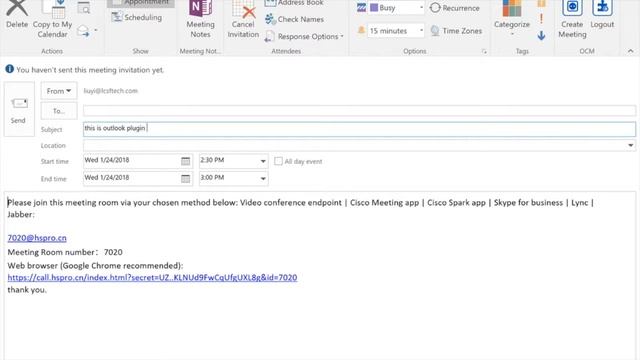Click the End time date field

click(131, 178)
